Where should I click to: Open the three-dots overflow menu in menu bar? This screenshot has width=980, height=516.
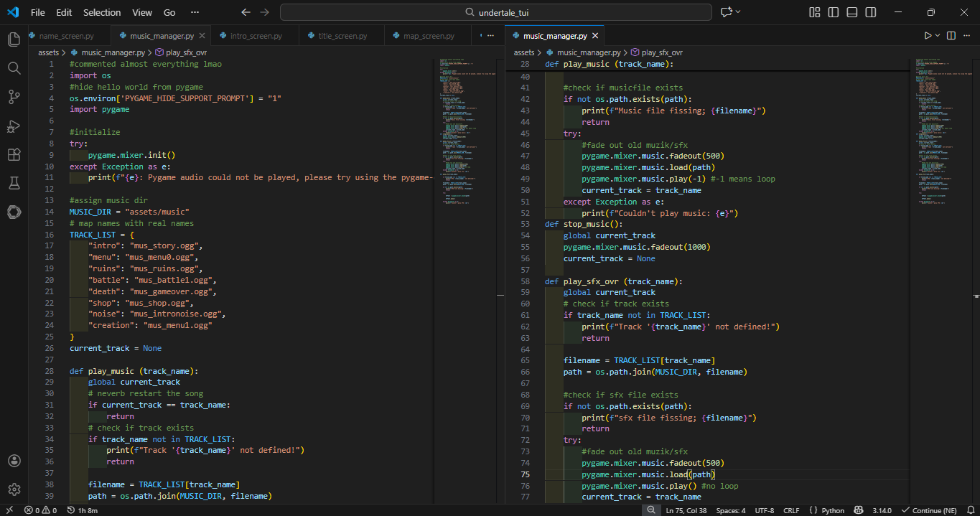coord(195,12)
